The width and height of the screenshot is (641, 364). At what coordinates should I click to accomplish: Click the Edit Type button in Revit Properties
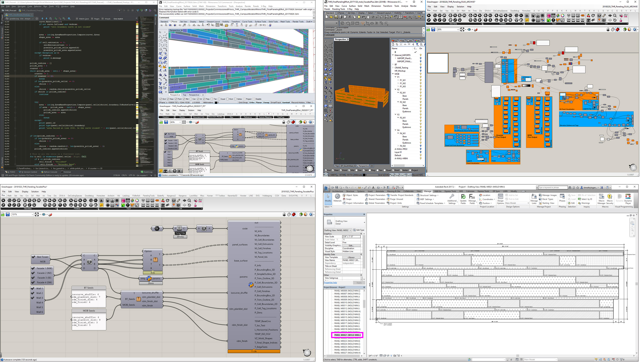[359, 230]
